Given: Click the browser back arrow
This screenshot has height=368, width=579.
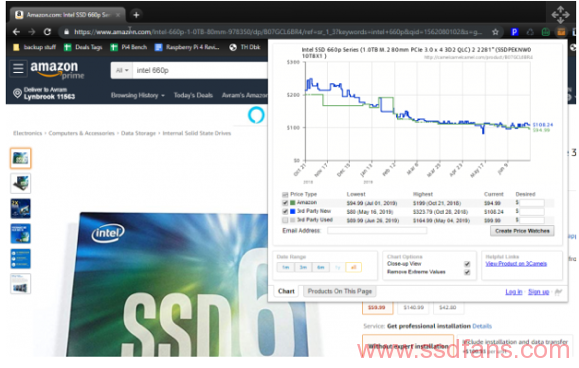Looking at the screenshot, I should click(16, 32).
